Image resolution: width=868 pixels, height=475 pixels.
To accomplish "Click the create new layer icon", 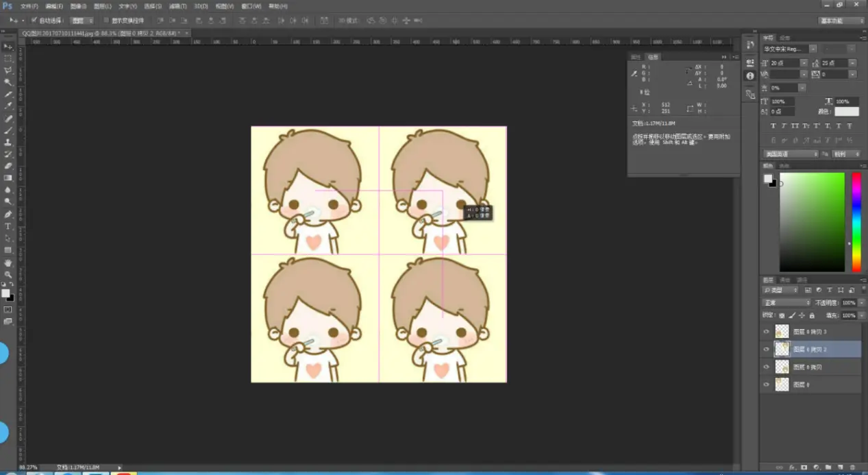I will pos(840,467).
